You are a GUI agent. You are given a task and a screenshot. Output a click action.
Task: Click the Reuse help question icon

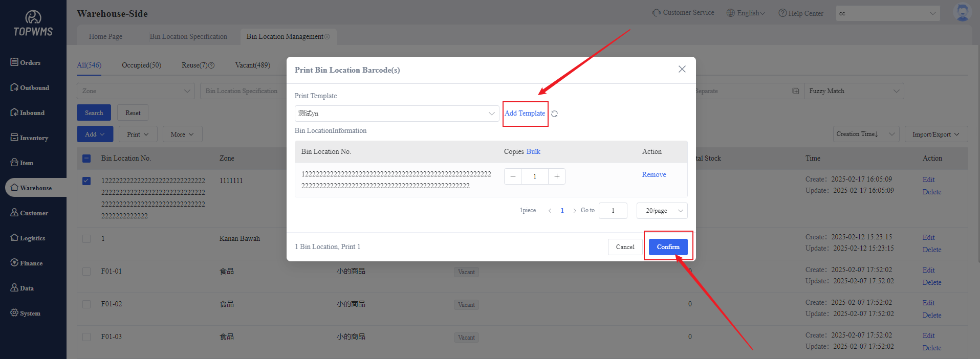click(211, 65)
